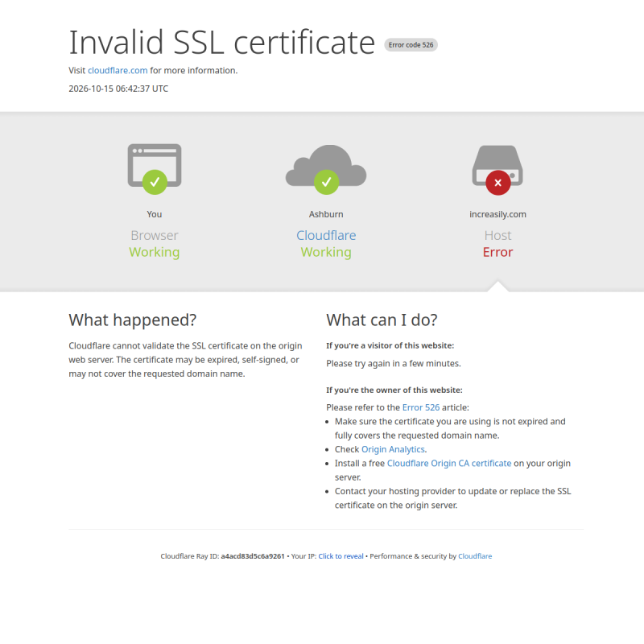Open the cloudflare.com link near the top
This screenshot has width=644, height=644.
click(x=118, y=70)
